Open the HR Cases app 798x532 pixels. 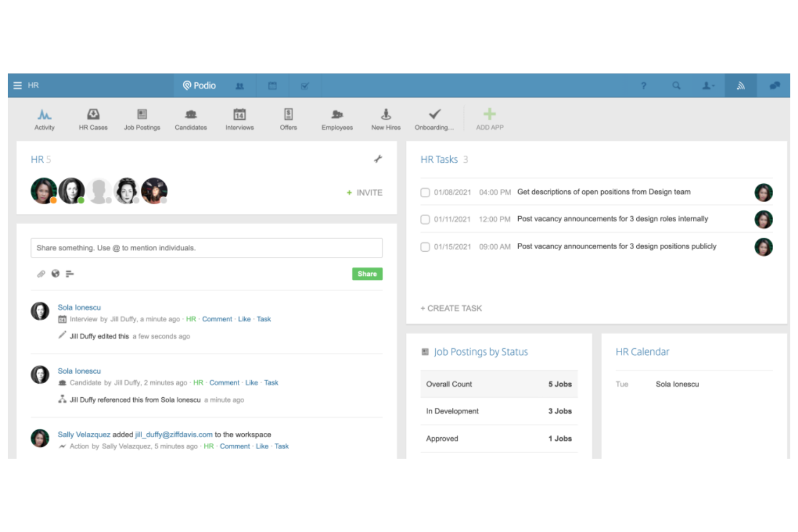point(93,119)
